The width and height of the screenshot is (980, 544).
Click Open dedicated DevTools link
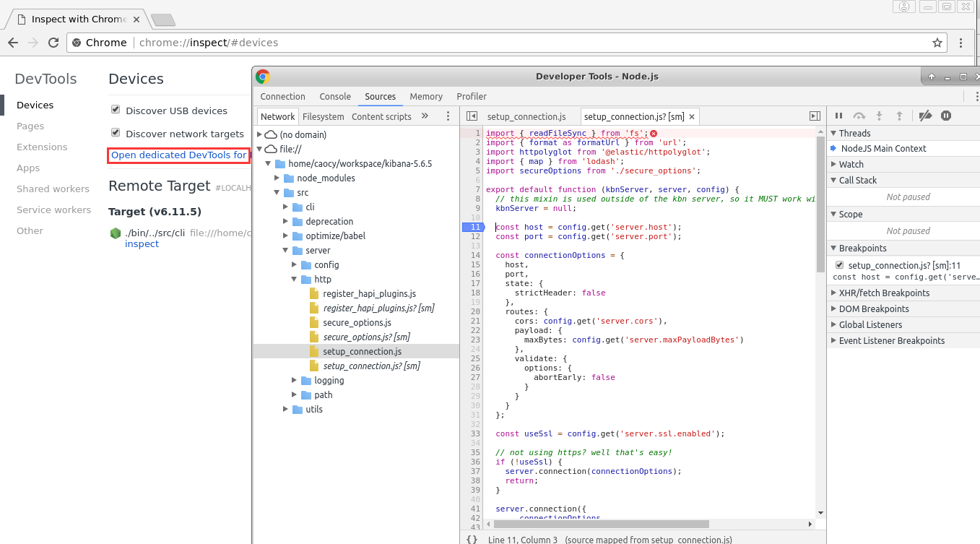[179, 155]
